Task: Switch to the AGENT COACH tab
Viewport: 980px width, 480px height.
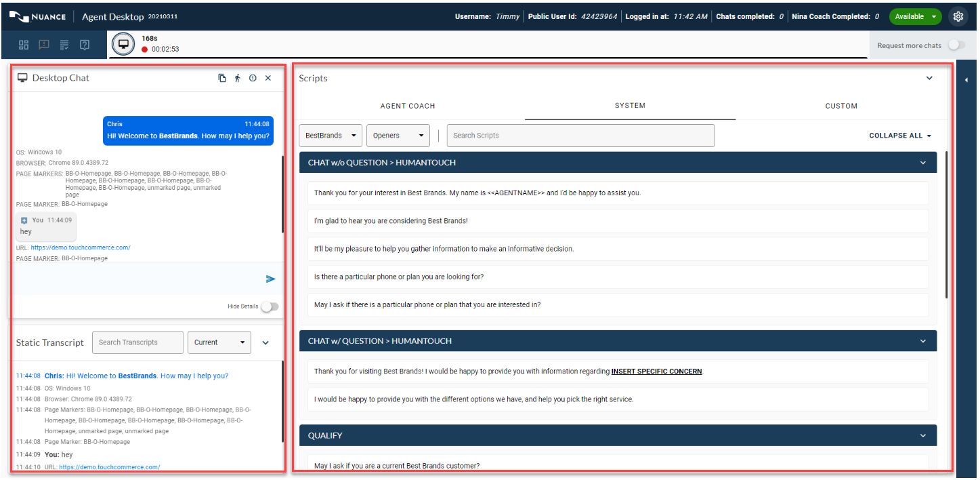Action: click(x=408, y=106)
